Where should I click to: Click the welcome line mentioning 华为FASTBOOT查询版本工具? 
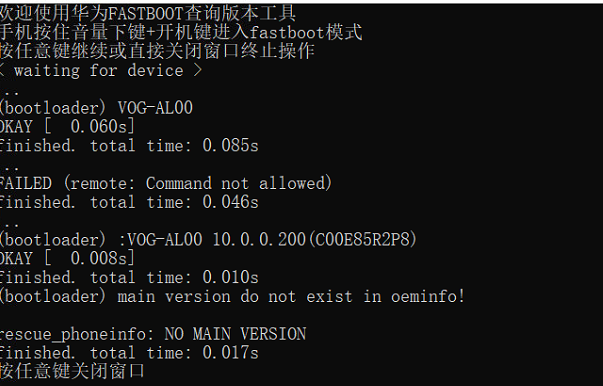148,14
